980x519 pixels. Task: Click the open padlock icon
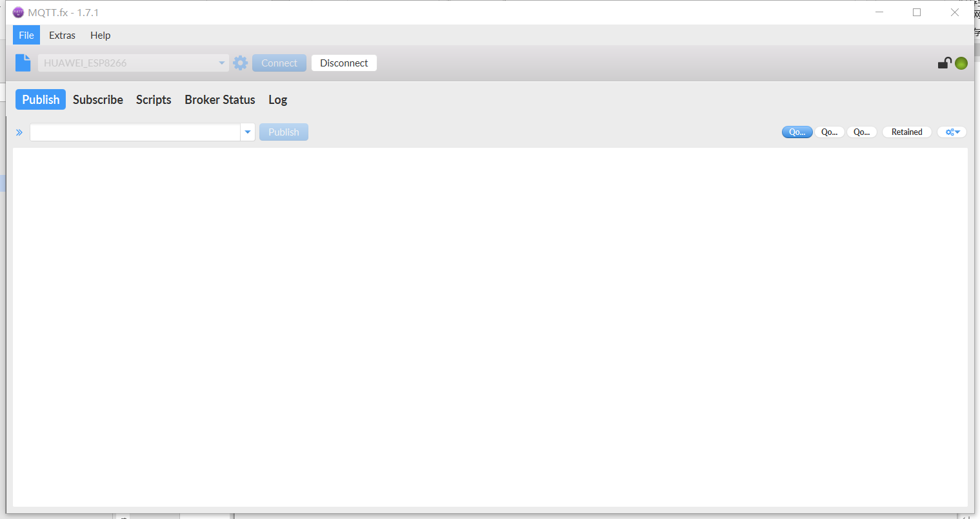point(945,63)
